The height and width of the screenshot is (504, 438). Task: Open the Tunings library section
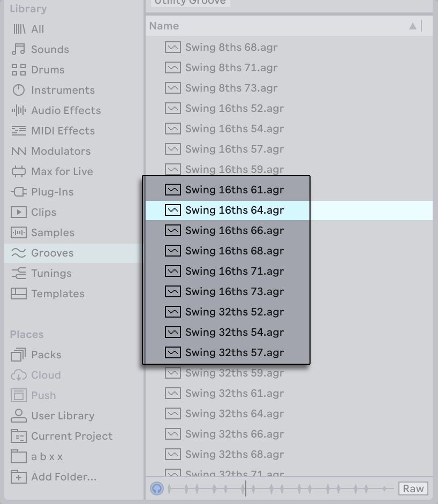(47, 273)
